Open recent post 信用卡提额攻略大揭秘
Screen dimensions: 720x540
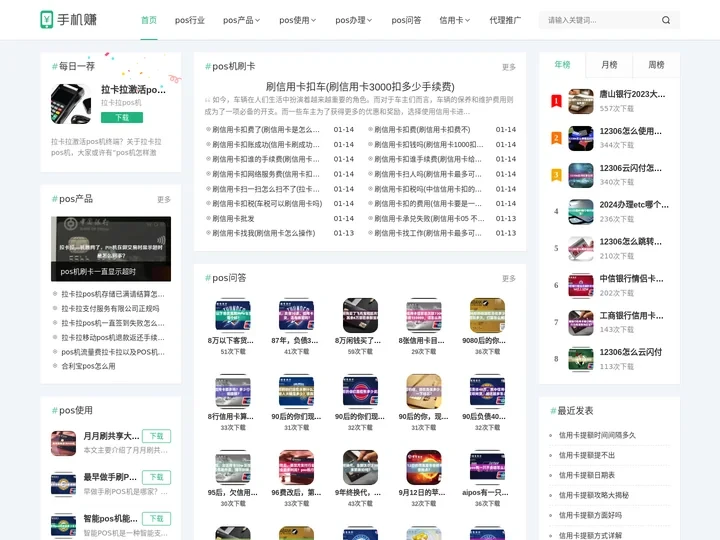tap(593, 495)
